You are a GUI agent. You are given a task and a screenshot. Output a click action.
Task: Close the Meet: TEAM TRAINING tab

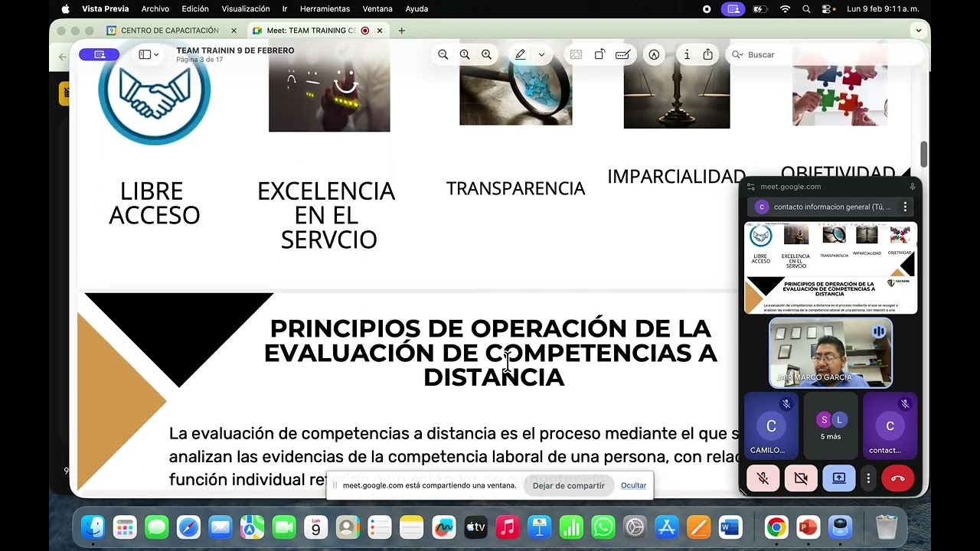click(380, 31)
